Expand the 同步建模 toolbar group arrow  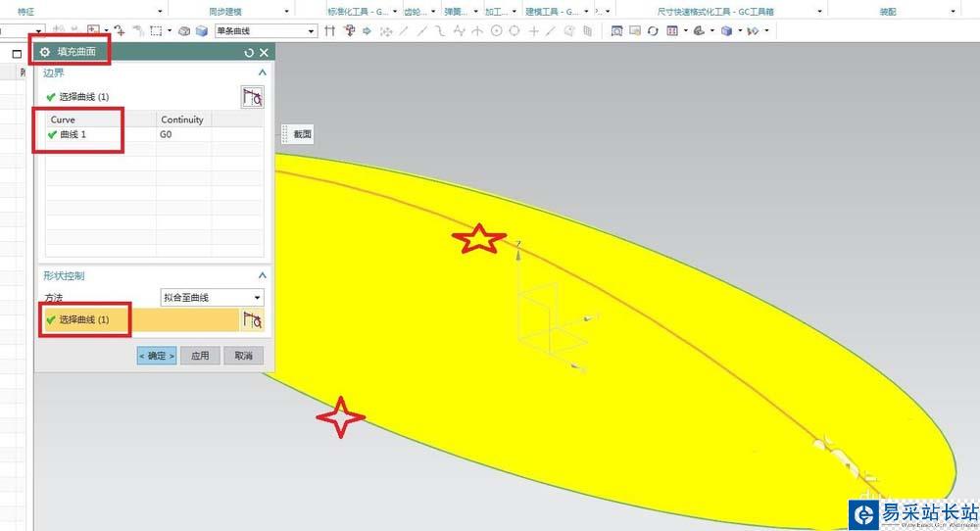click(x=287, y=11)
